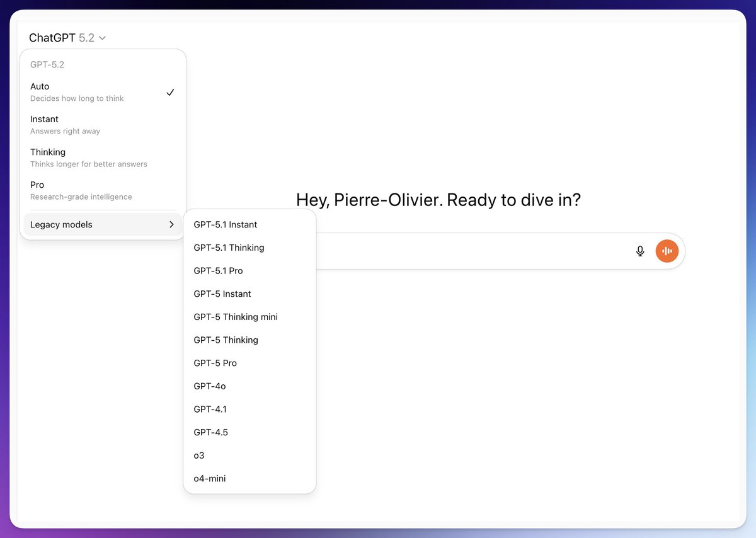This screenshot has width=756, height=538.
Task: Focus the message input field
Action: click(x=472, y=251)
